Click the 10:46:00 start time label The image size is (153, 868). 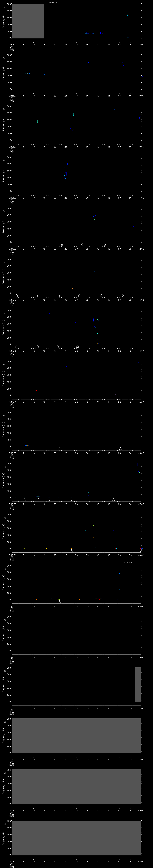pyautogui.click(x=12, y=504)
